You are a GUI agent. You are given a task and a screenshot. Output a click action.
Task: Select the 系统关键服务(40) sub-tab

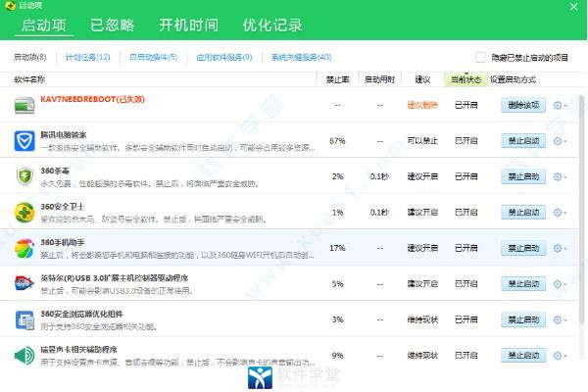(x=301, y=57)
